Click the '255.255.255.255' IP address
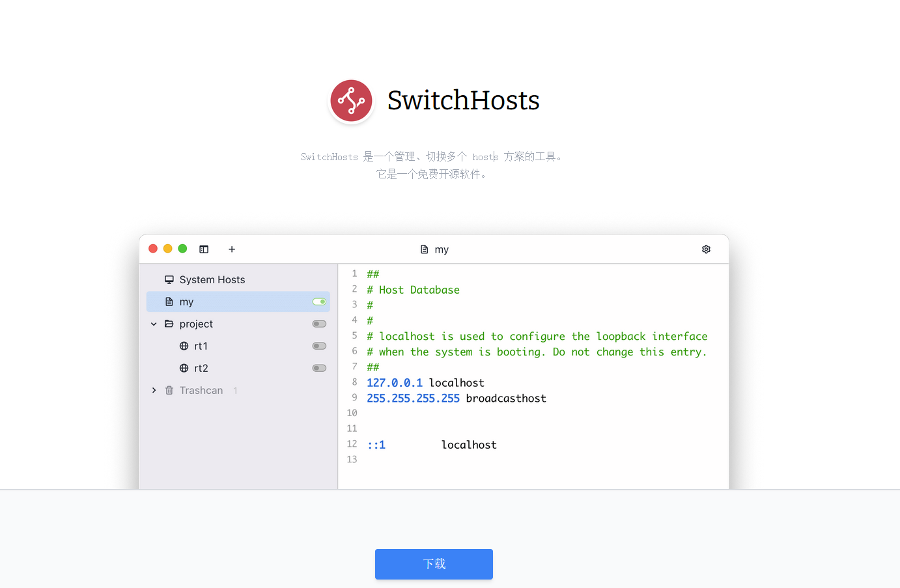The image size is (900, 588). 413,399
